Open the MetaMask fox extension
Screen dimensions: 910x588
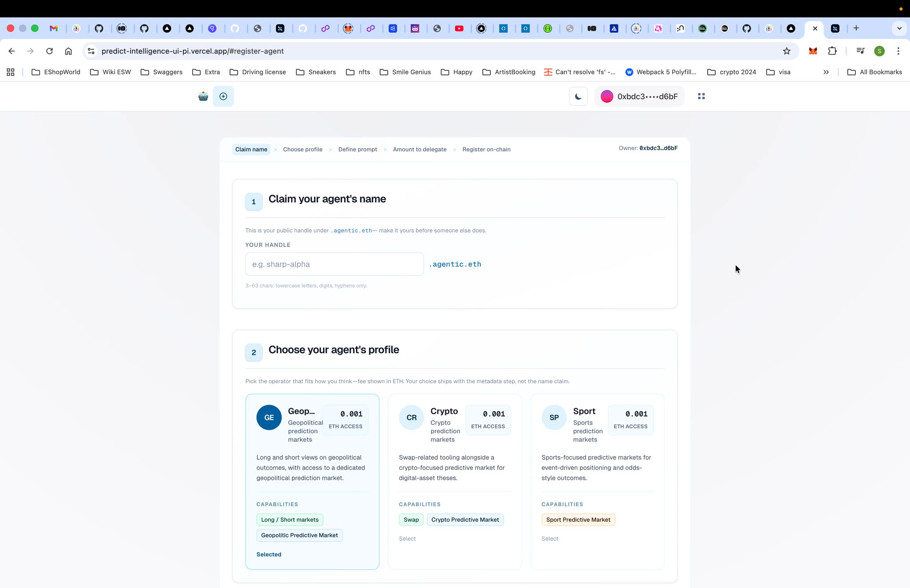(x=813, y=51)
